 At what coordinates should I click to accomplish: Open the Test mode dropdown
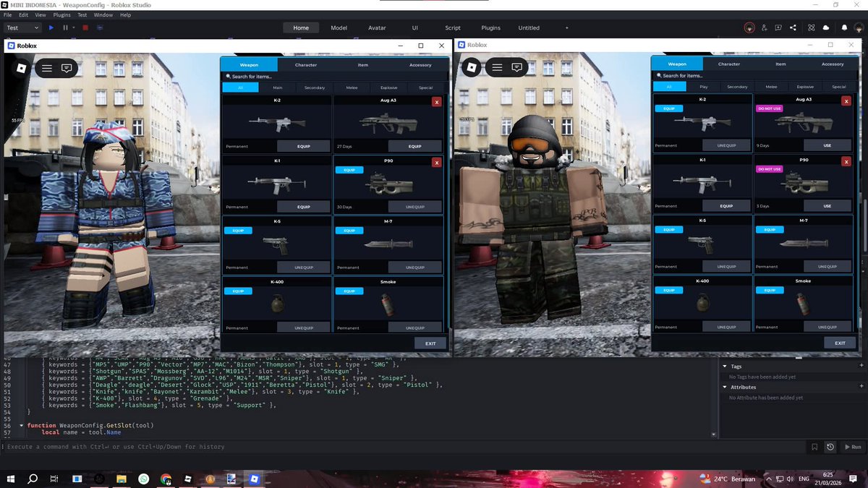tap(22, 27)
